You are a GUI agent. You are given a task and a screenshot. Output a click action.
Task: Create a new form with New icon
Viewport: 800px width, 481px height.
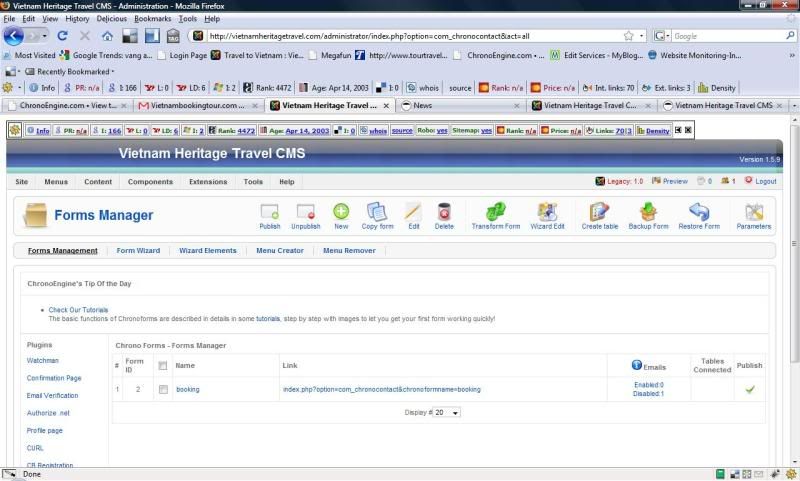point(341,211)
